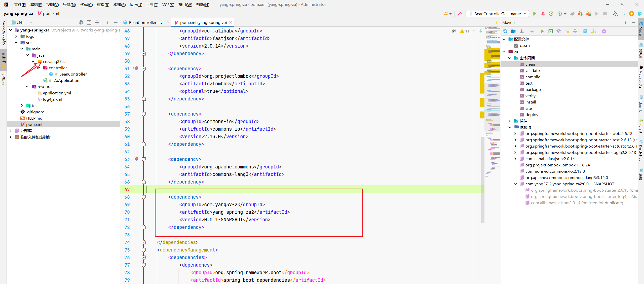Viewport: 644px width, 284px height.
Task: Expand the test folder in tree
Action: point(22,105)
